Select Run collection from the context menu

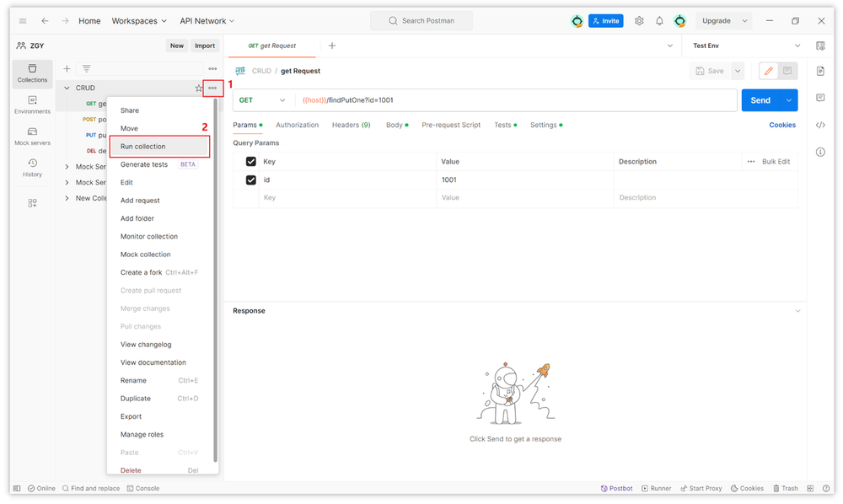[x=143, y=147]
